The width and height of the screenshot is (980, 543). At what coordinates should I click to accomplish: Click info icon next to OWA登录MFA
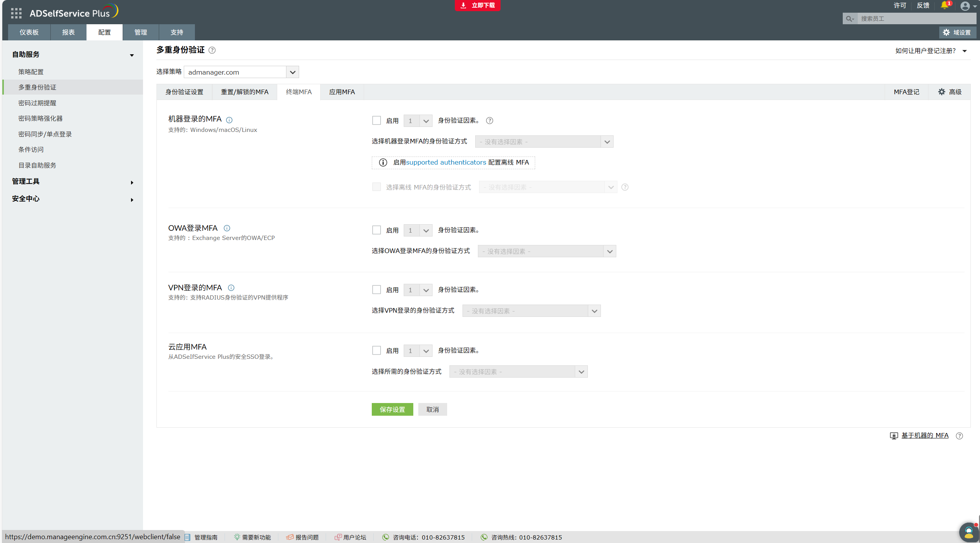(x=227, y=228)
